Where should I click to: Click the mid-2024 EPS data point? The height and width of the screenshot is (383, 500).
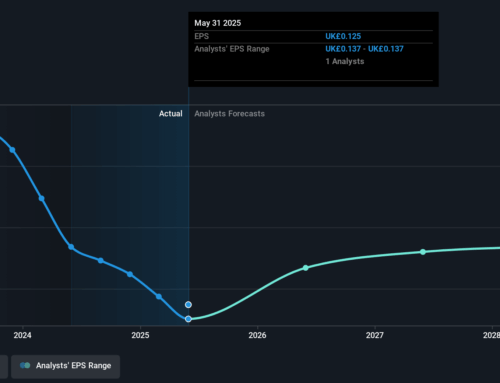coord(71,247)
